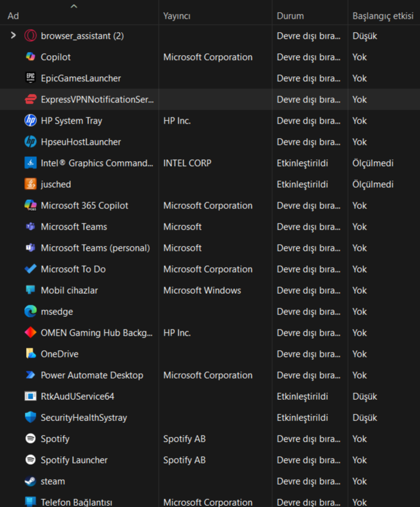Click the sort arrow above Ad
Viewport: 420px width, 507px height.
74,6
